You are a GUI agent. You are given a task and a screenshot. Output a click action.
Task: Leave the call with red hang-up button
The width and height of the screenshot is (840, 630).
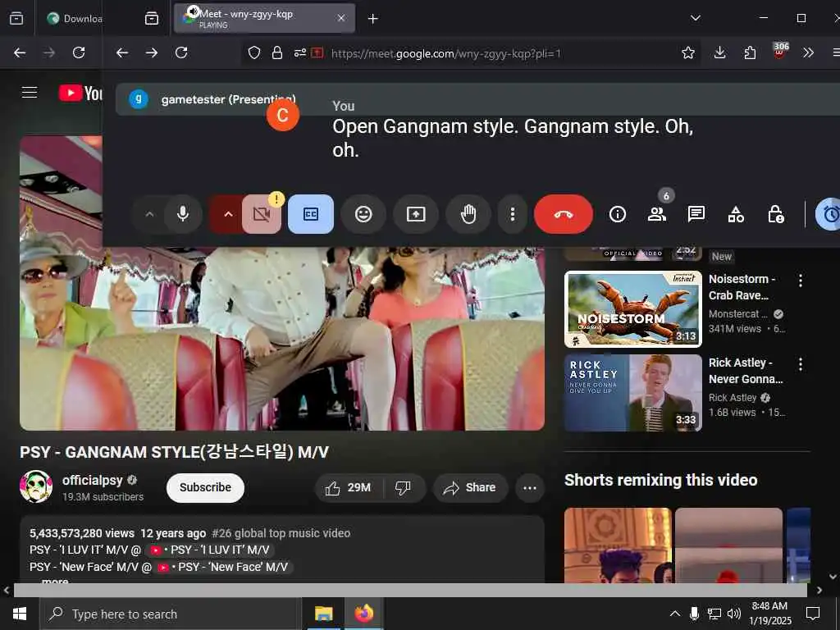pyautogui.click(x=564, y=214)
